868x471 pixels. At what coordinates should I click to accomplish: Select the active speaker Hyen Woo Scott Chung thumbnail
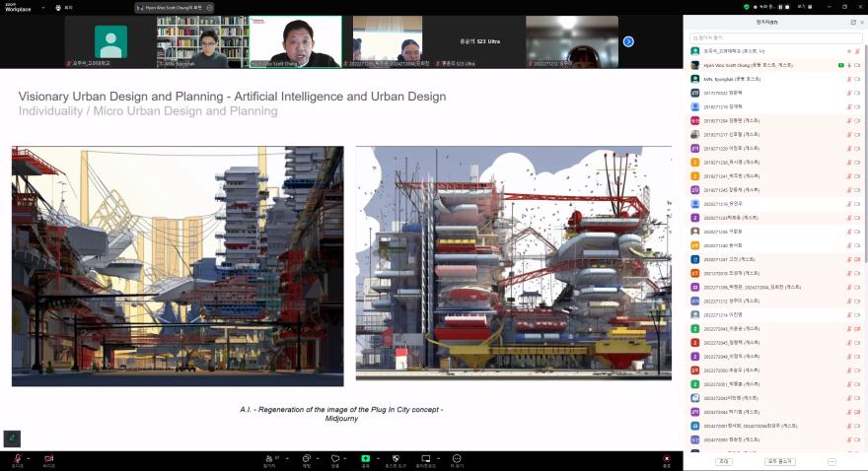(296, 41)
